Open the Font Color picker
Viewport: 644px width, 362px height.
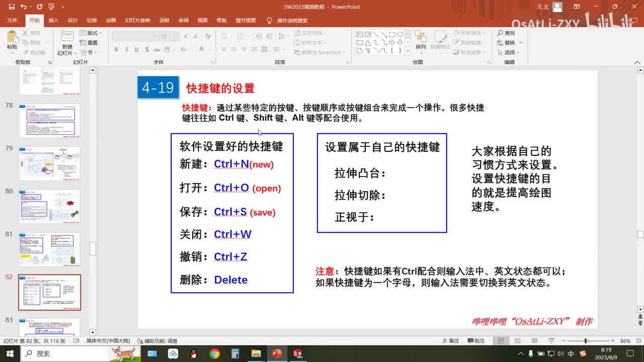click(x=203, y=49)
